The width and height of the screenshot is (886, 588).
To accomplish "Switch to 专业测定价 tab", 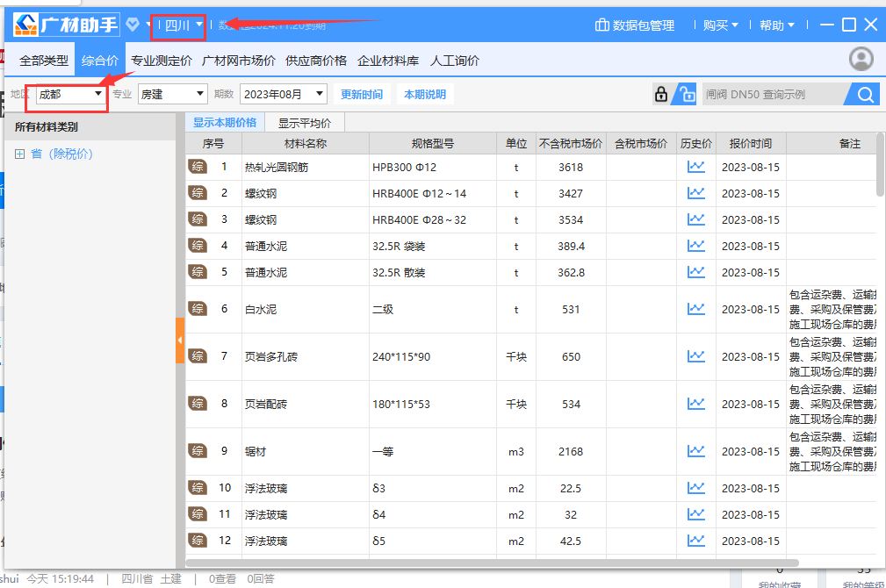I will point(162,61).
